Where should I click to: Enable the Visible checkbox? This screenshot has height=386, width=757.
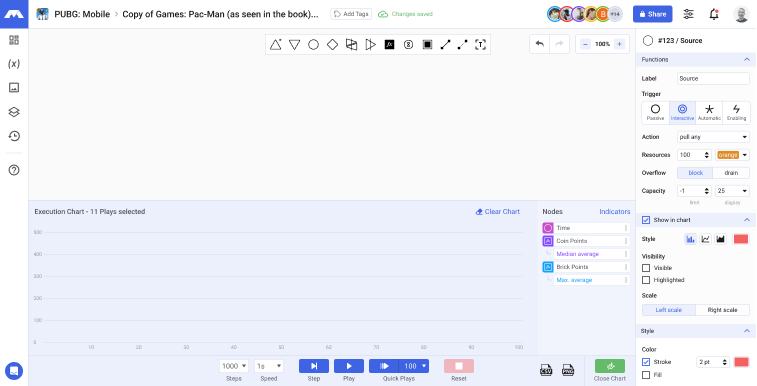pos(646,268)
